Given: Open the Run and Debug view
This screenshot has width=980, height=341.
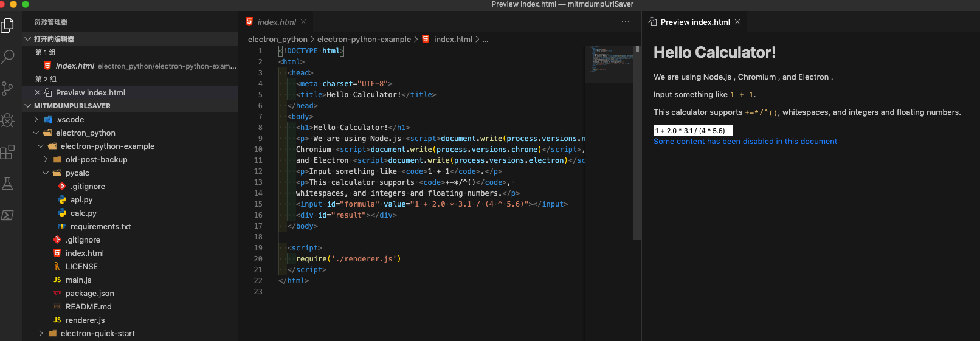Looking at the screenshot, I should pyautogui.click(x=7, y=120).
